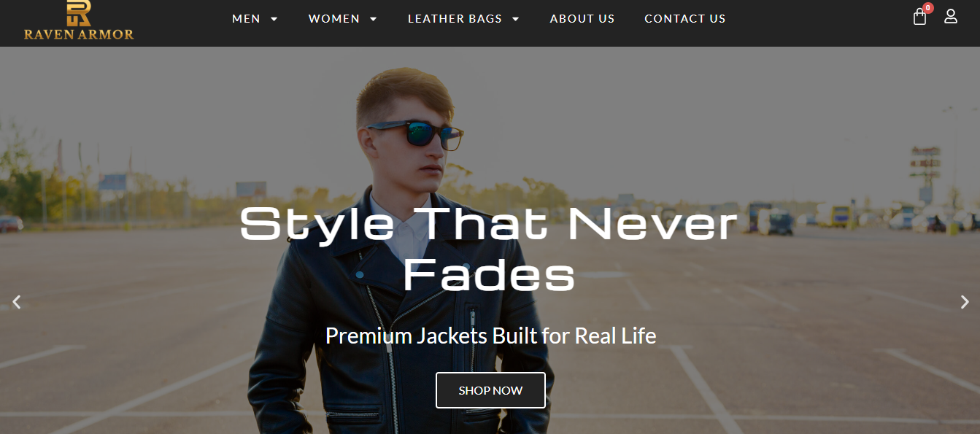This screenshot has width=980, height=434.
Task: Select the MEN menu item
Action: [246, 19]
